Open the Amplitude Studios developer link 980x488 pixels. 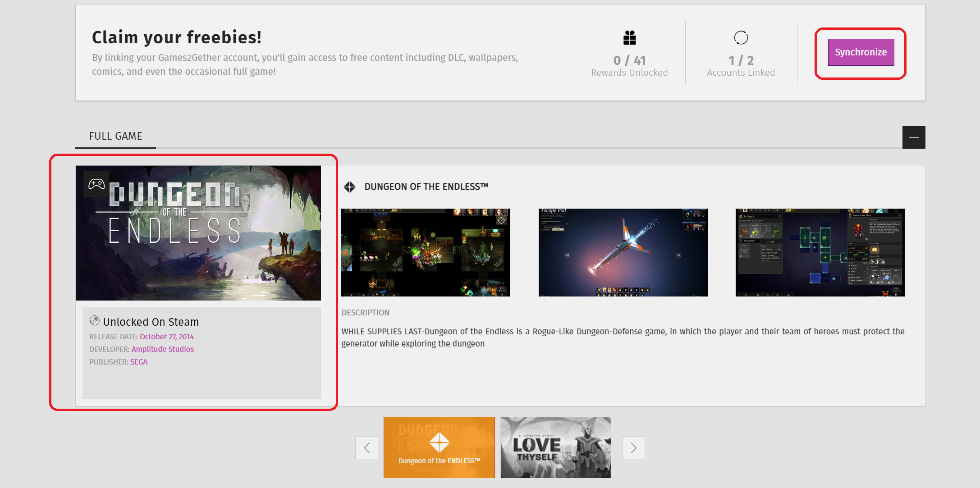tap(162, 349)
